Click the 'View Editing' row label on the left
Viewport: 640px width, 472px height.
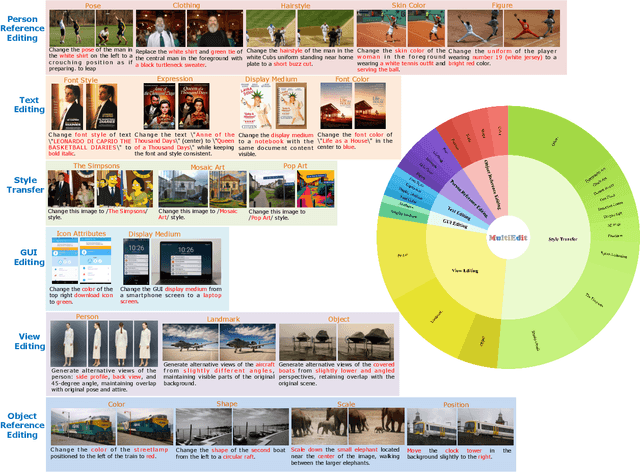point(29,341)
